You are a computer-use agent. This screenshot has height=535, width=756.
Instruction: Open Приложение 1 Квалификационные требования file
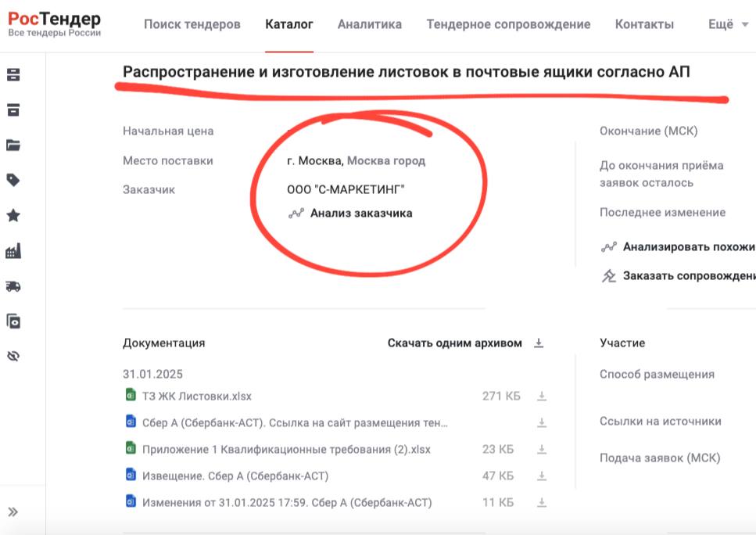pyautogui.click(x=286, y=449)
